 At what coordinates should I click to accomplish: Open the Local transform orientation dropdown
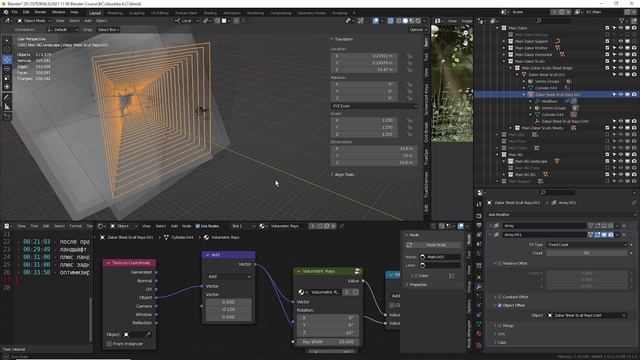pos(187,20)
